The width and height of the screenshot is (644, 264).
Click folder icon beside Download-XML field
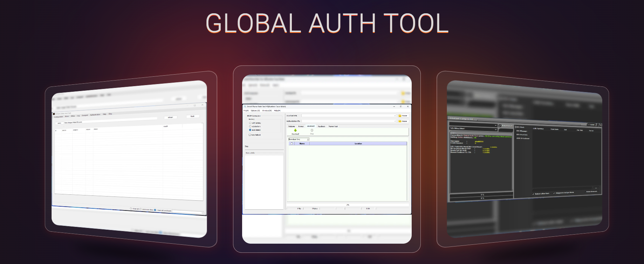(400, 116)
